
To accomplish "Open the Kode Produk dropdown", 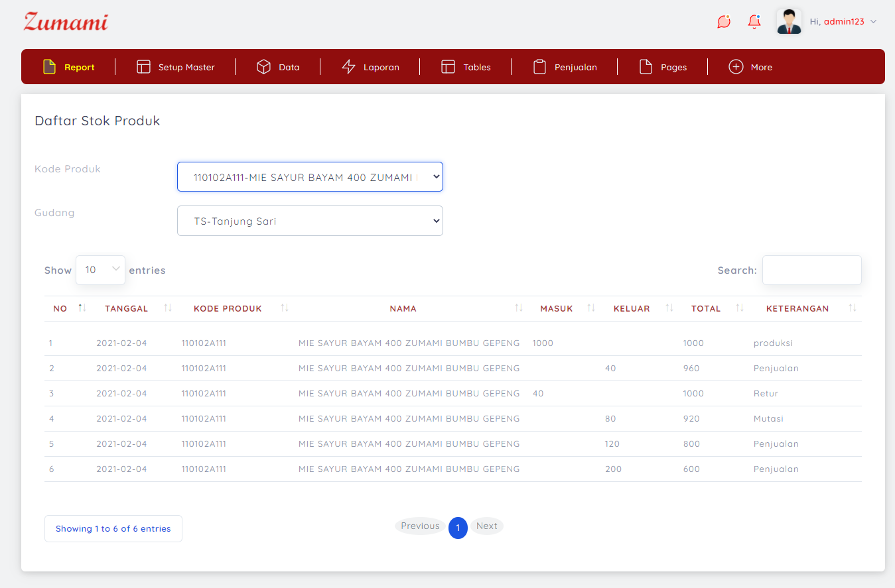I will 310,177.
